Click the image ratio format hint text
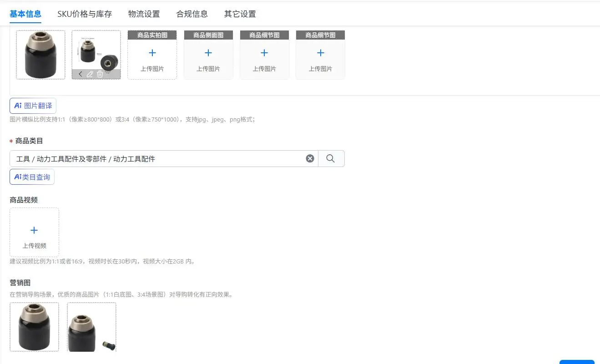 click(132, 119)
